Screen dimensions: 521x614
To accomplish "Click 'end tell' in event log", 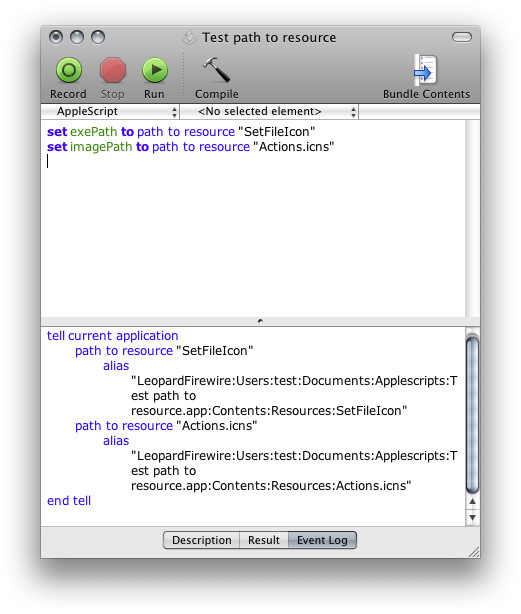I will coord(69,501).
